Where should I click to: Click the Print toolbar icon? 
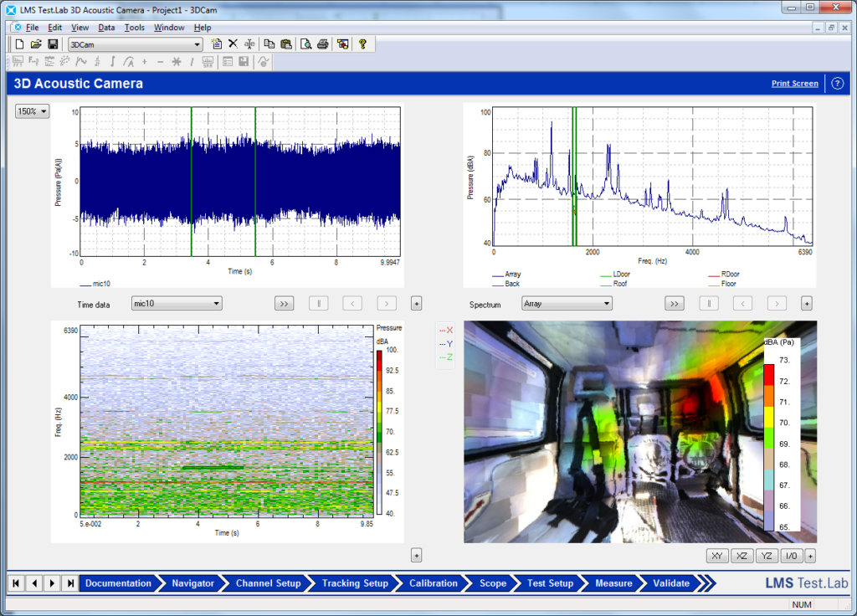[x=322, y=44]
